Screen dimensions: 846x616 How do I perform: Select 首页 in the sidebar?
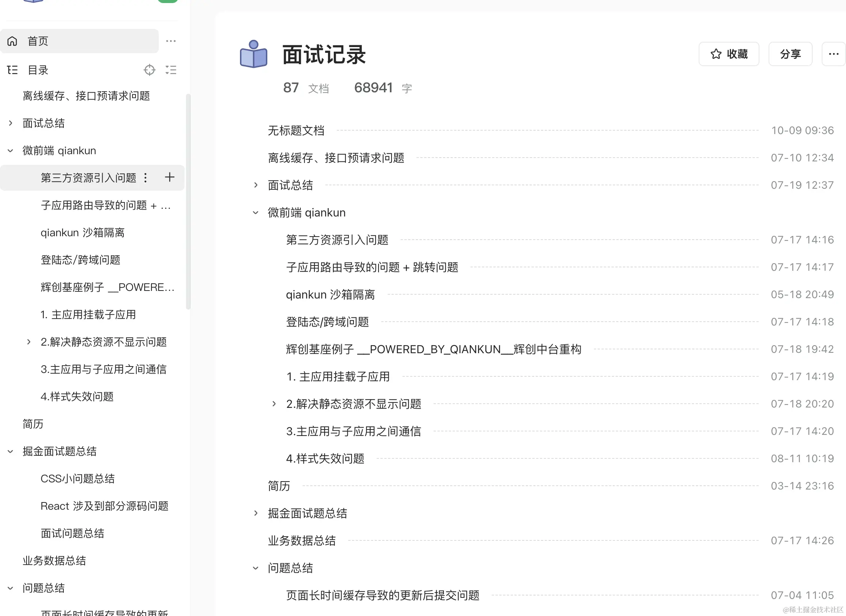pyautogui.click(x=38, y=41)
